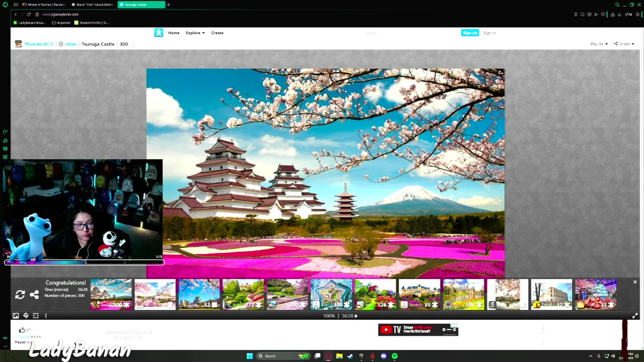Open a new browser tab

pyautogui.click(x=169, y=5)
